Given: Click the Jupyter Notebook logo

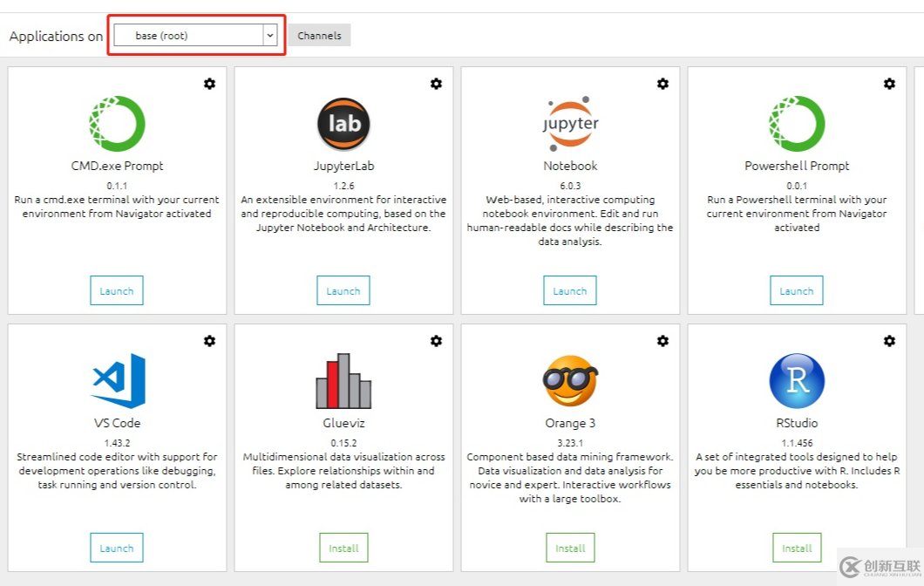Looking at the screenshot, I should coord(570,124).
